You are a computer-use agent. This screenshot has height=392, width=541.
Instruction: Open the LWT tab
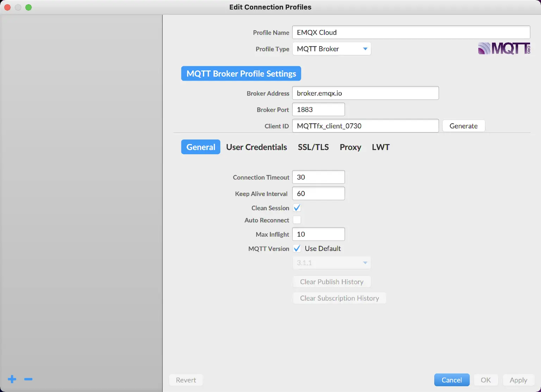click(x=380, y=147)
